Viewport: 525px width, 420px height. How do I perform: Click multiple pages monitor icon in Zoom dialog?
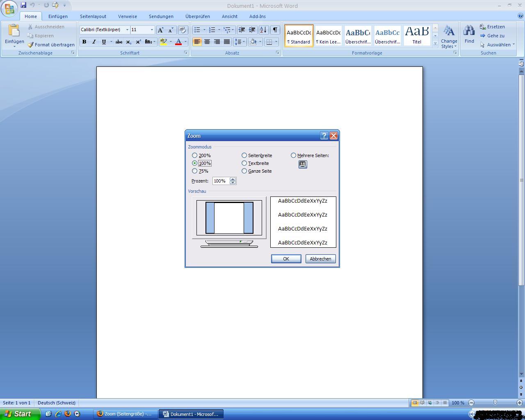303,164
